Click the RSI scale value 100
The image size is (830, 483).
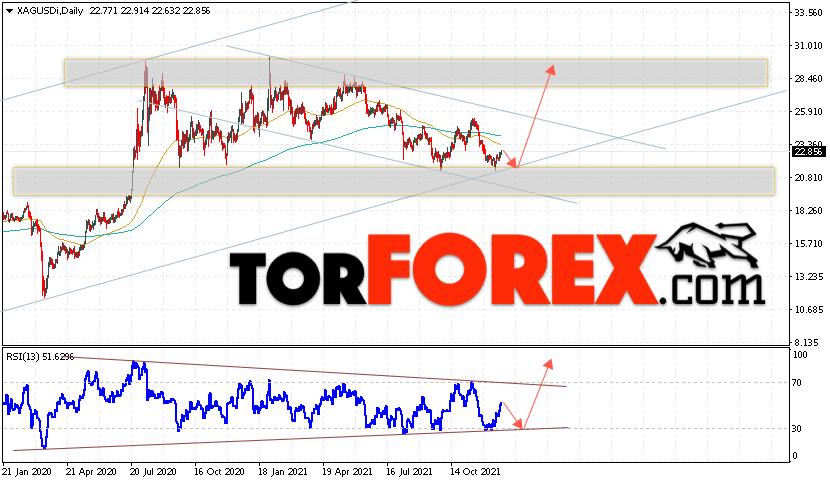click(800, 355)
